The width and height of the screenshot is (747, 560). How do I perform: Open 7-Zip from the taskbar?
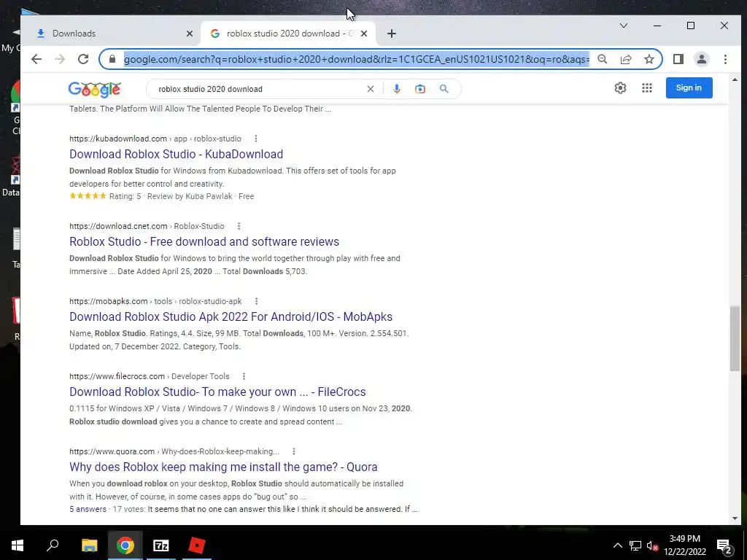click(161, 545)
